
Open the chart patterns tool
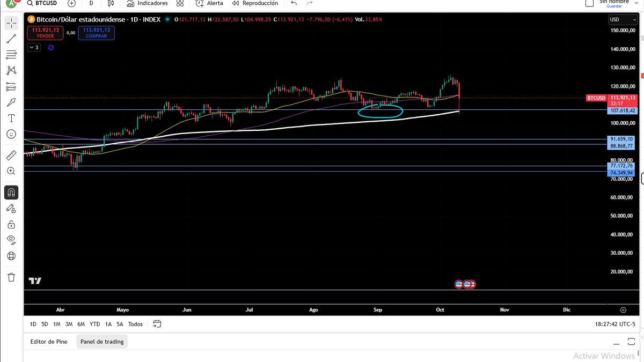point(11,70)
